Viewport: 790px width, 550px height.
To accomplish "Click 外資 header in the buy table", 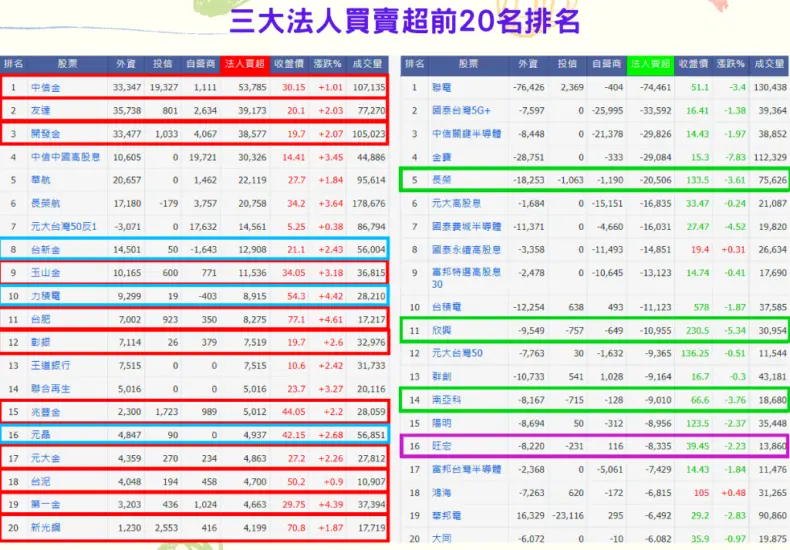I will tap(126, 64).
